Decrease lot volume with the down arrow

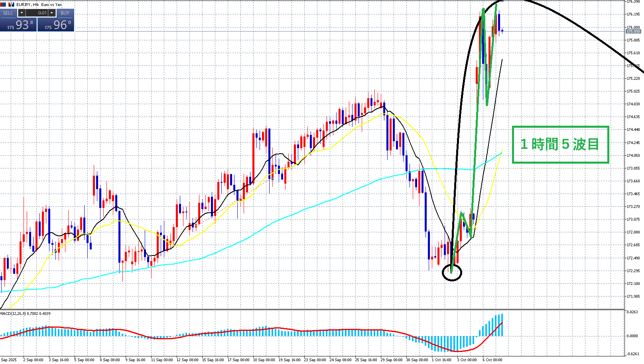click(x=22, y=13)
